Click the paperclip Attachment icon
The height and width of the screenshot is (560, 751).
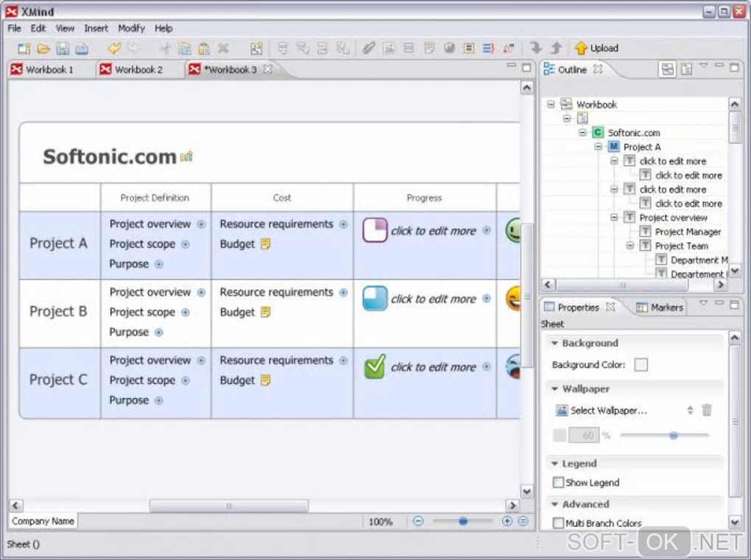tap(368, 48)
